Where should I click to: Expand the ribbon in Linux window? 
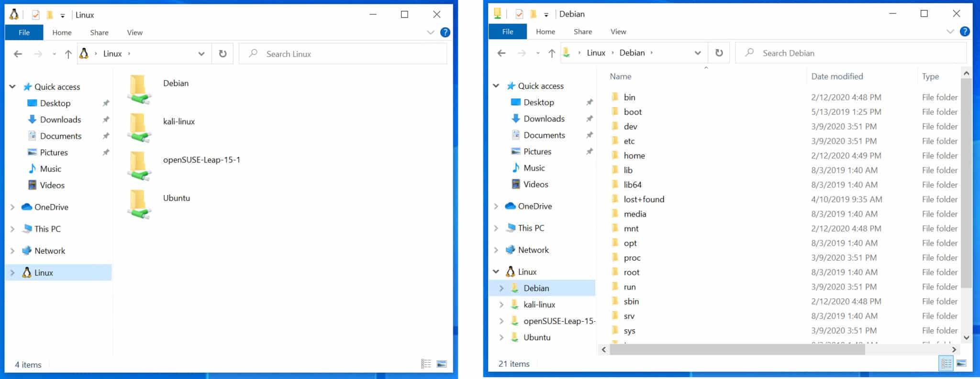point(430,32)
